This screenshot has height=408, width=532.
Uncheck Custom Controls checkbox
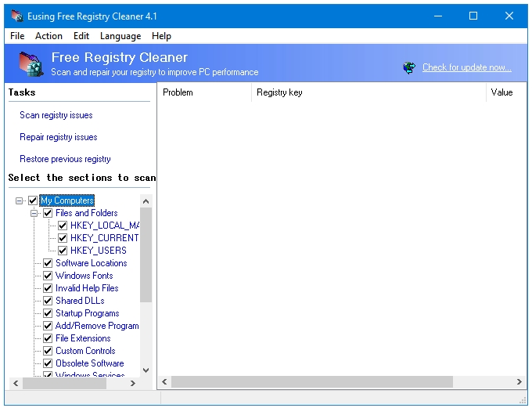[x=48, y=351]
